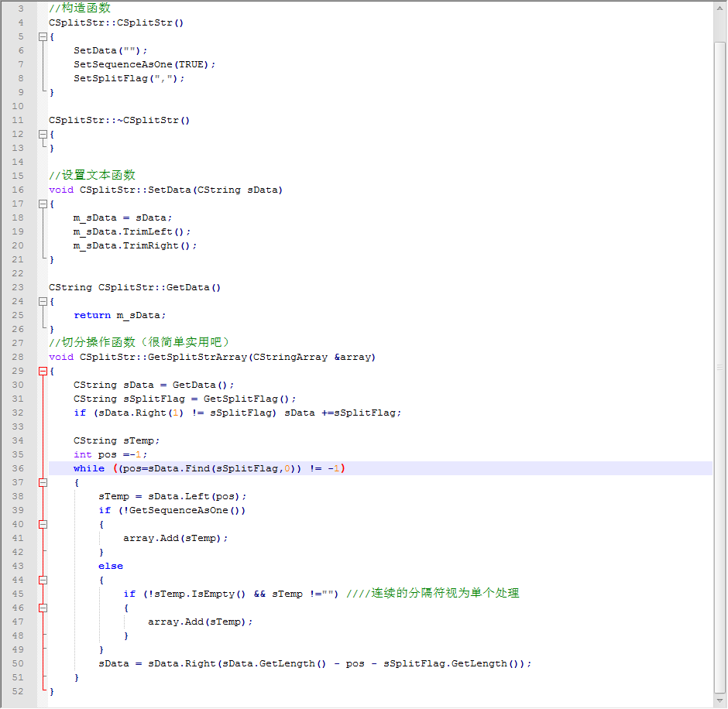
Task: Fold GetSplitStrArray body with red marker at line 29
Action: (x=43, y=371)
